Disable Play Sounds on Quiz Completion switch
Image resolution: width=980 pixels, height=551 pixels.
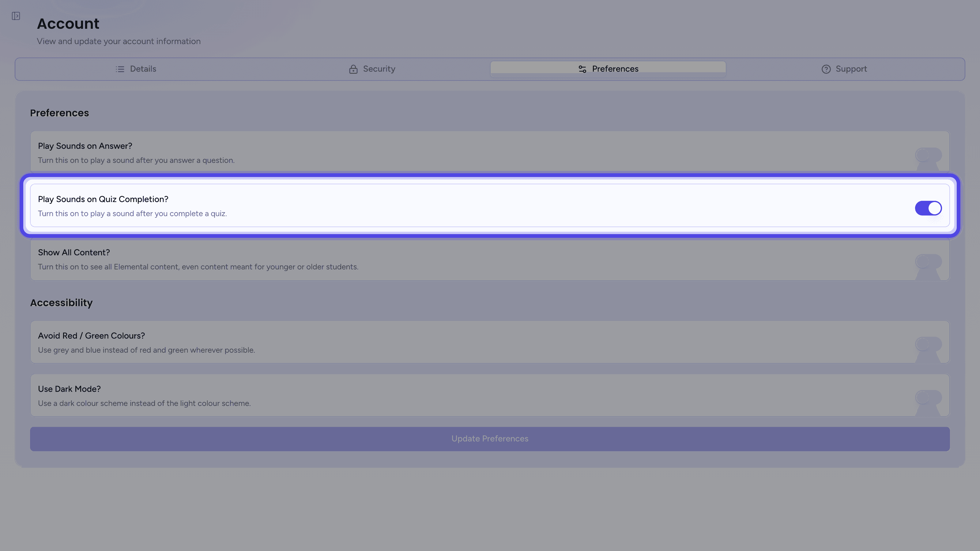[928, 208]
